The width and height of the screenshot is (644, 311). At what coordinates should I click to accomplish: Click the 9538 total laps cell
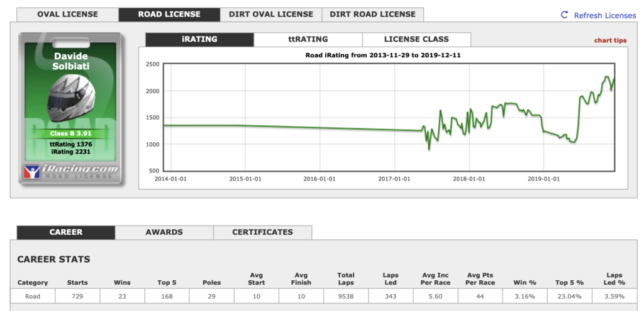pyautogui.click(x=346, y=296)
